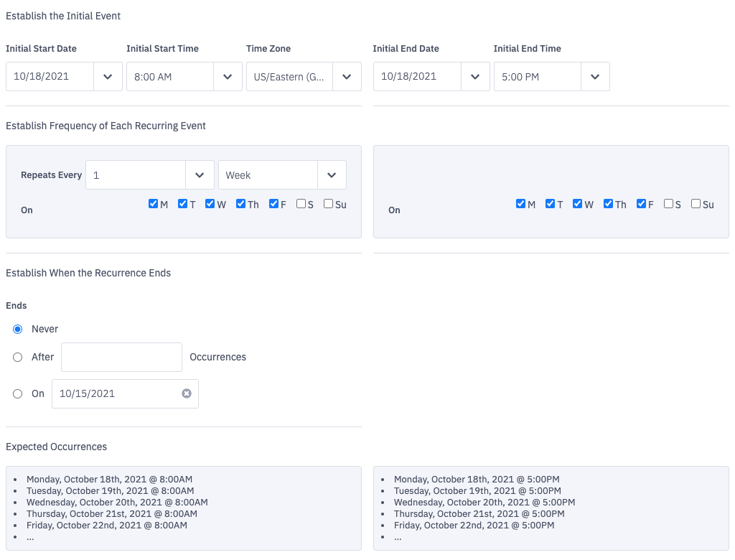
Task: Click the Occurrences count input field
Action: (x=121, y=357)
